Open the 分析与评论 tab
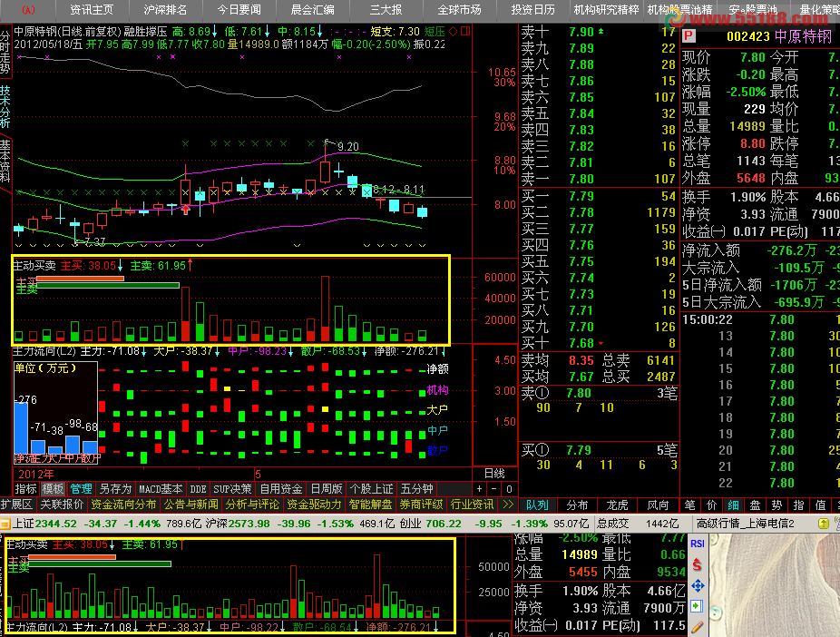Screen dimensions: 840x637 click(252, 505)
